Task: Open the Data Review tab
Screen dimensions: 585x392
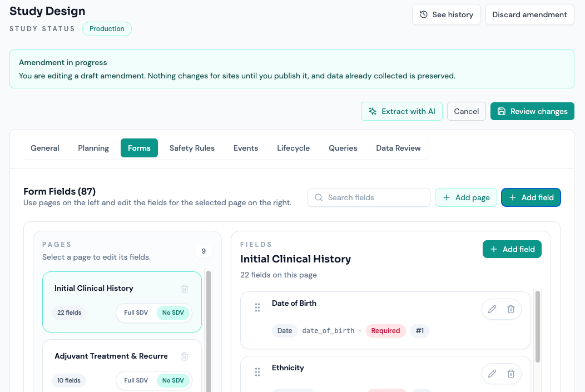Action: pyautogui.click(x=398, y=148)
